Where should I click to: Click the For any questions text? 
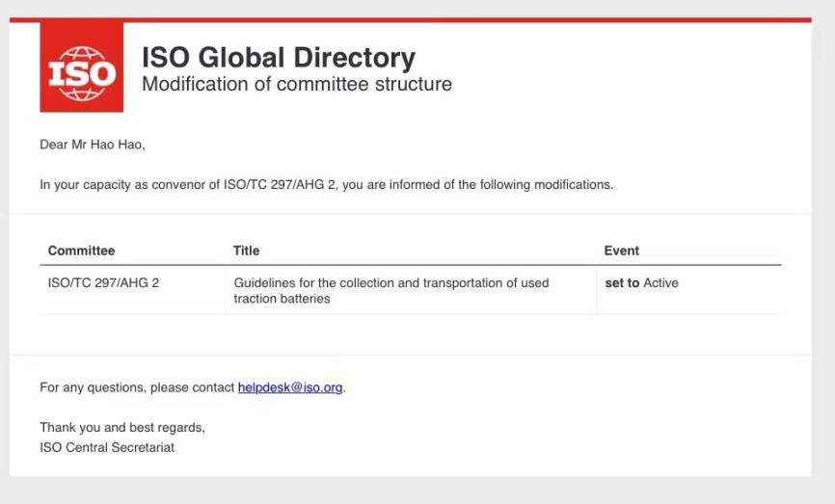(137, 387)
